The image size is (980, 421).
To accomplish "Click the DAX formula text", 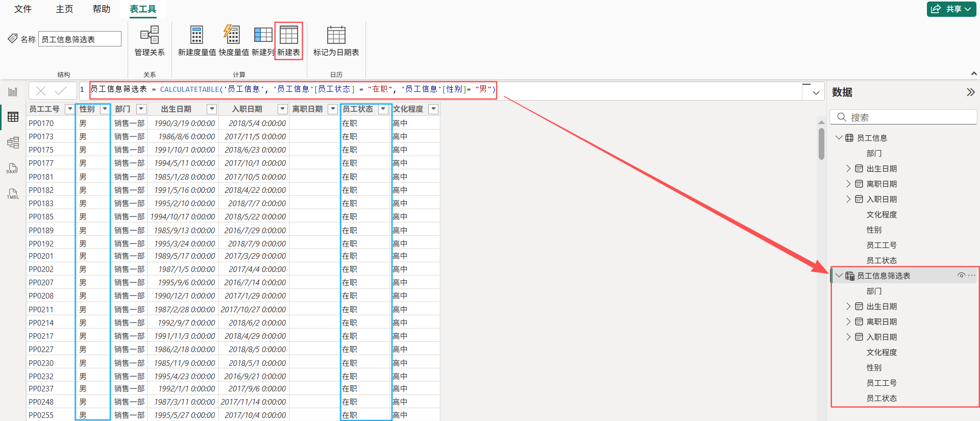I will click(292, 89).
